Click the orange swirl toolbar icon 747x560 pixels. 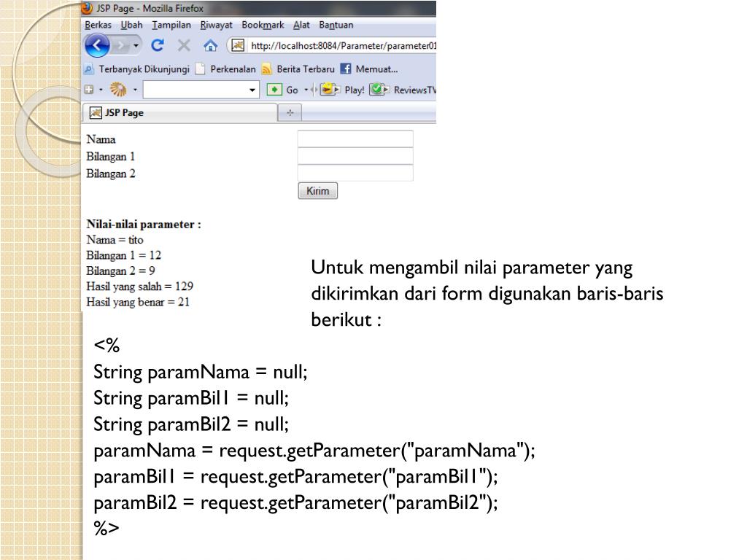(118, 89)
